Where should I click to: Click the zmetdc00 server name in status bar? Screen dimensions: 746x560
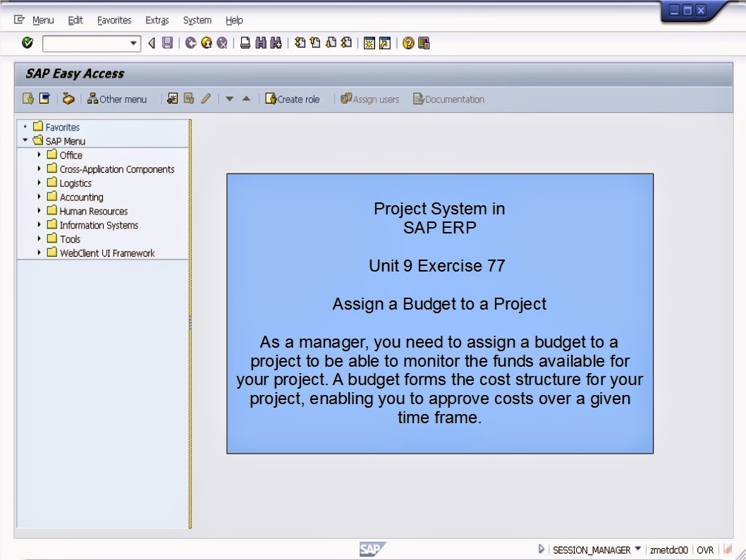coord(669,550)
